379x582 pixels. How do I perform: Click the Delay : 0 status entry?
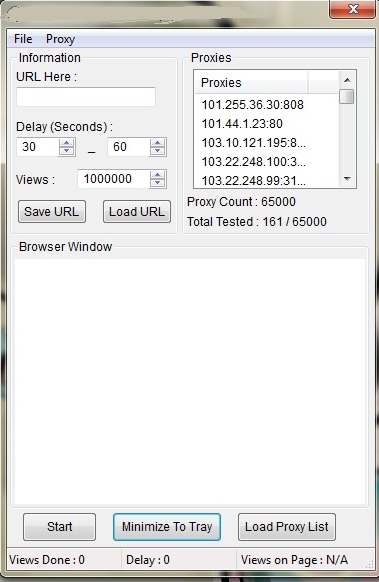point(148,559)
